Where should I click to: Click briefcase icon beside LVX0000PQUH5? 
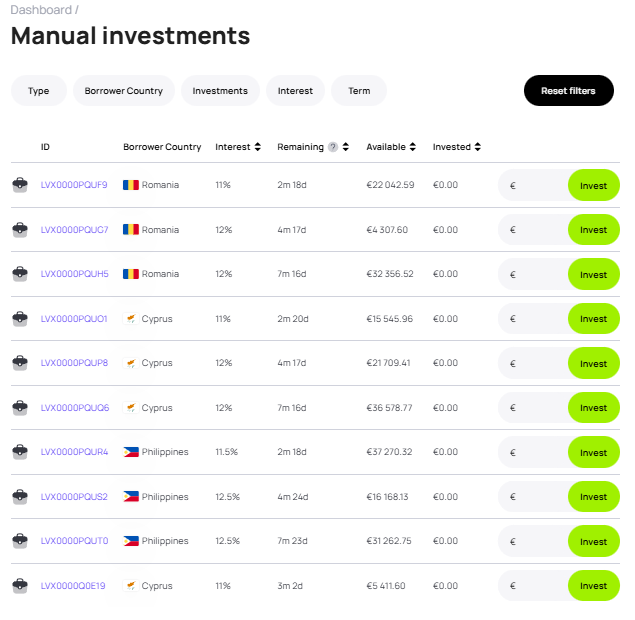tap(19, 274)
